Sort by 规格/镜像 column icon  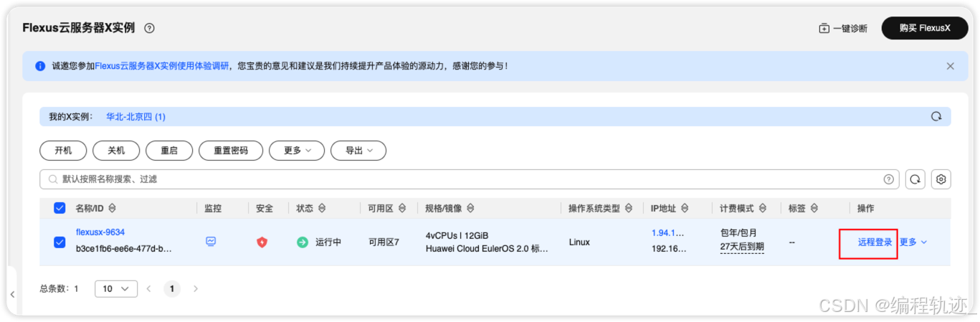(x=470, y=209)
